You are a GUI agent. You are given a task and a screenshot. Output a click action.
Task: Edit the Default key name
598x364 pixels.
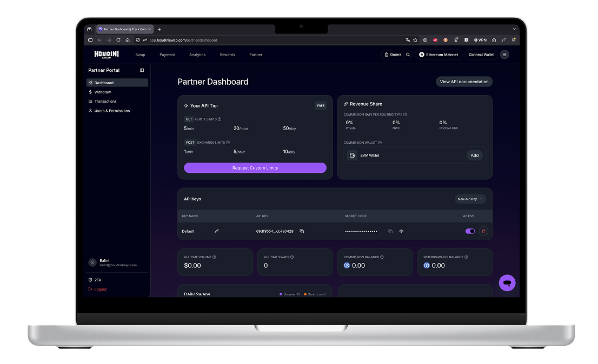click(x=217, y=231)
